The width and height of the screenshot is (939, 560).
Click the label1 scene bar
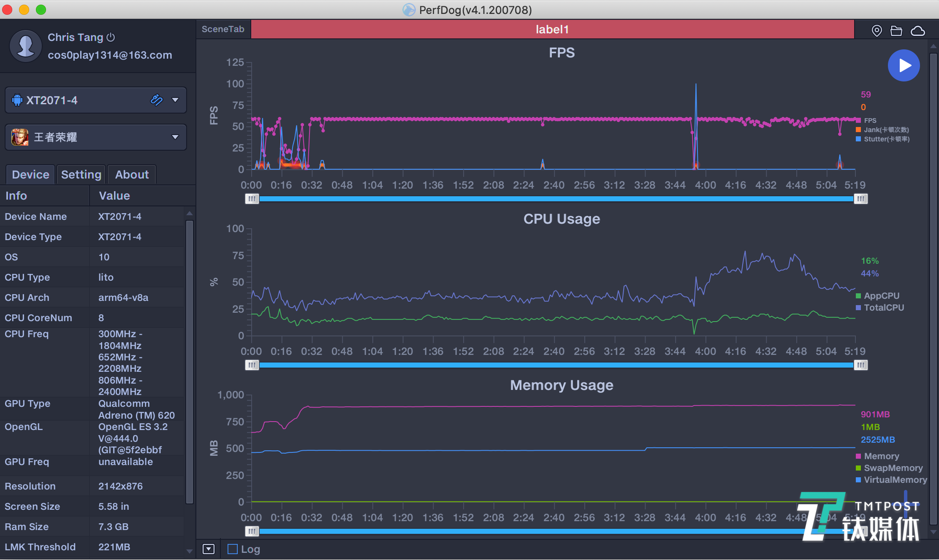tap(552, 30)
